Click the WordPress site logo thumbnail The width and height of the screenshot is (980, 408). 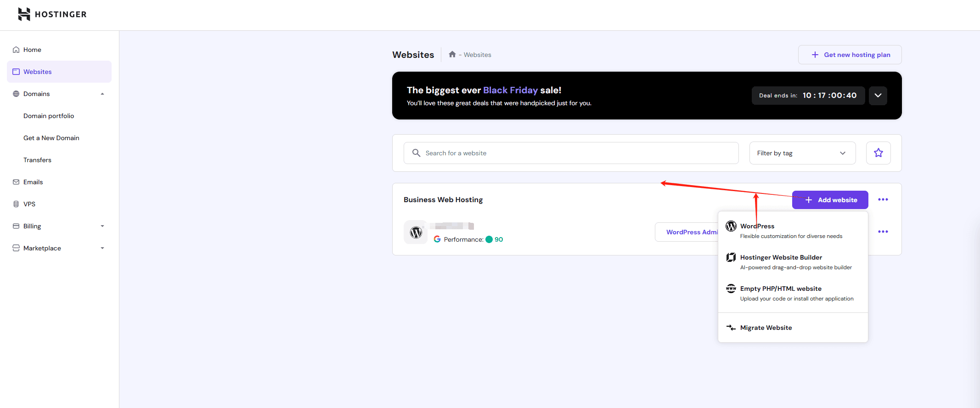(416, 232)
